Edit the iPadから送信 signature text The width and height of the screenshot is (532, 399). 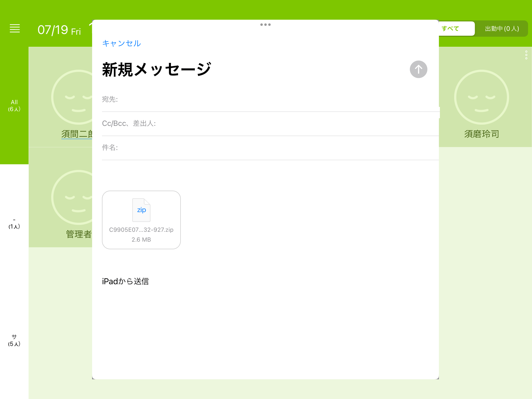click(125, 281)
